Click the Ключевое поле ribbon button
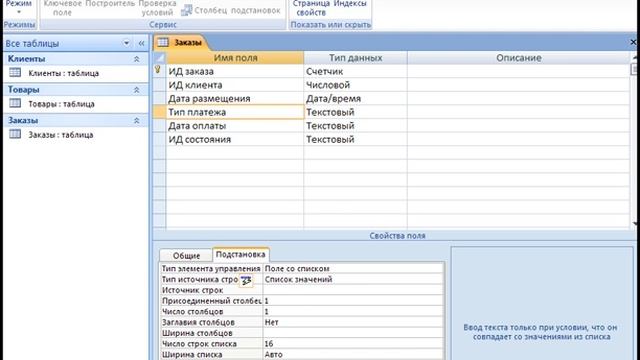640x360 pixels. (x=62, y=8)
